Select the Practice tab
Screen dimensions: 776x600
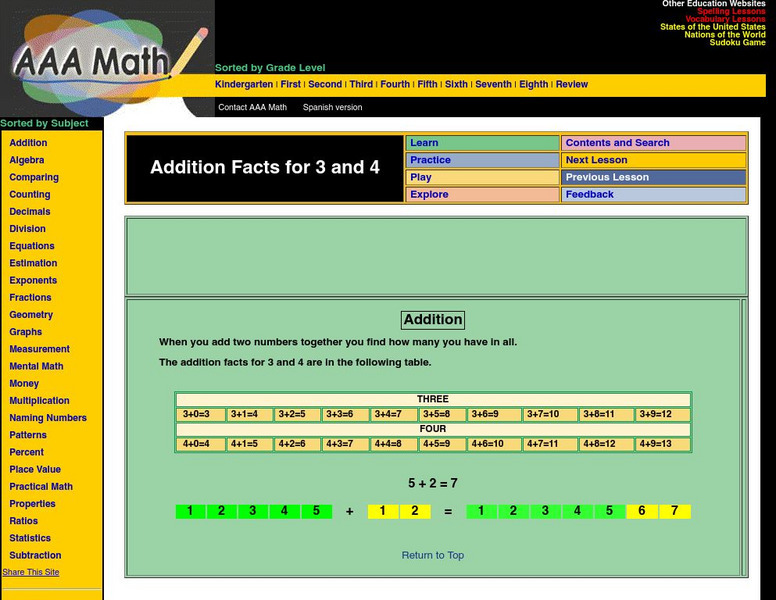[x=483, y=160]
